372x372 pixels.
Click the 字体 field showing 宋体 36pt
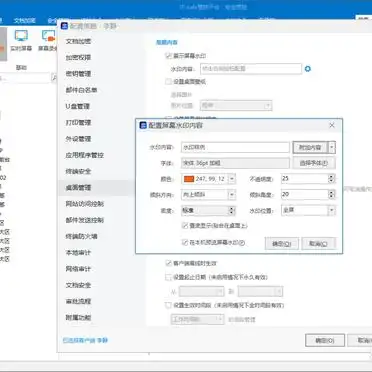click(235, 163)
